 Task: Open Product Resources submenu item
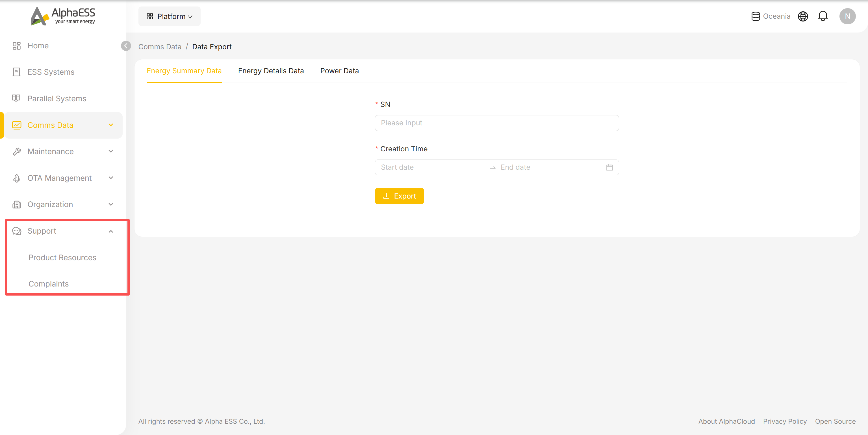(62, 258)
